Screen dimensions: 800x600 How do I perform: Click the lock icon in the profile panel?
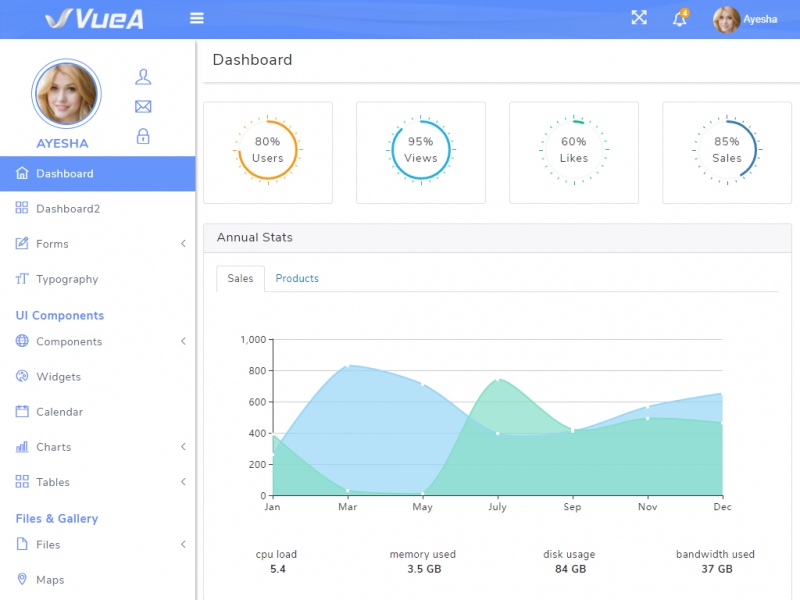point(142,136)
